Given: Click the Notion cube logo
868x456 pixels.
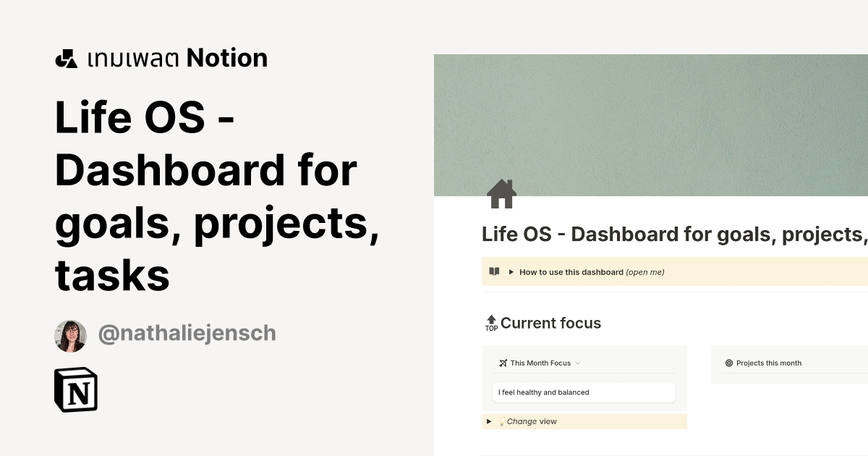Looking at the screenshot, I should [76, 389].
